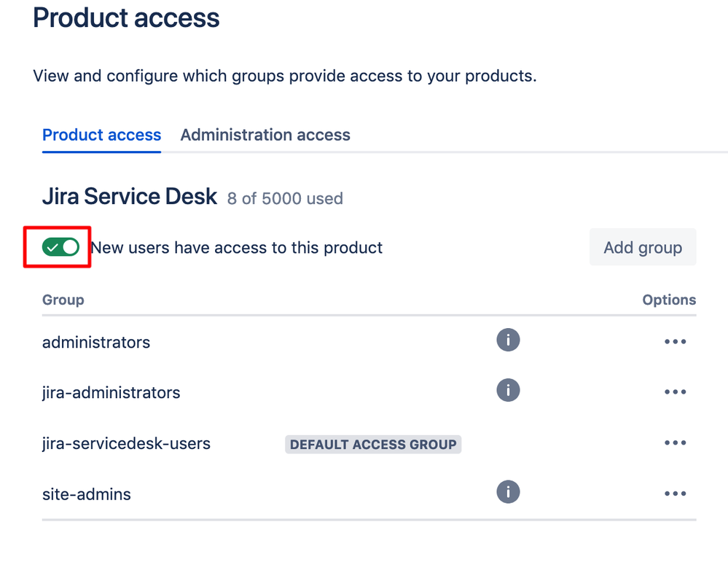Viewport: 728px width, 565px height.
Task: Open options menu for administrators group
Action: pos(675,341)
